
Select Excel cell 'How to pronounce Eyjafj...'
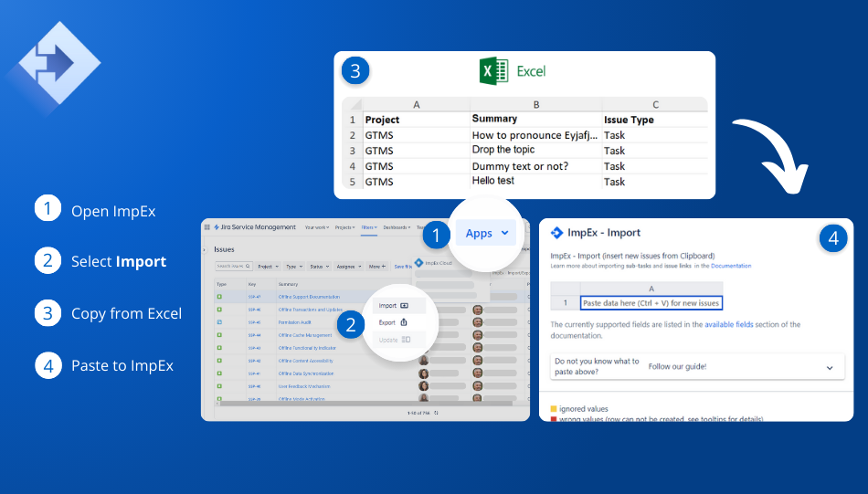coord(535,135)
